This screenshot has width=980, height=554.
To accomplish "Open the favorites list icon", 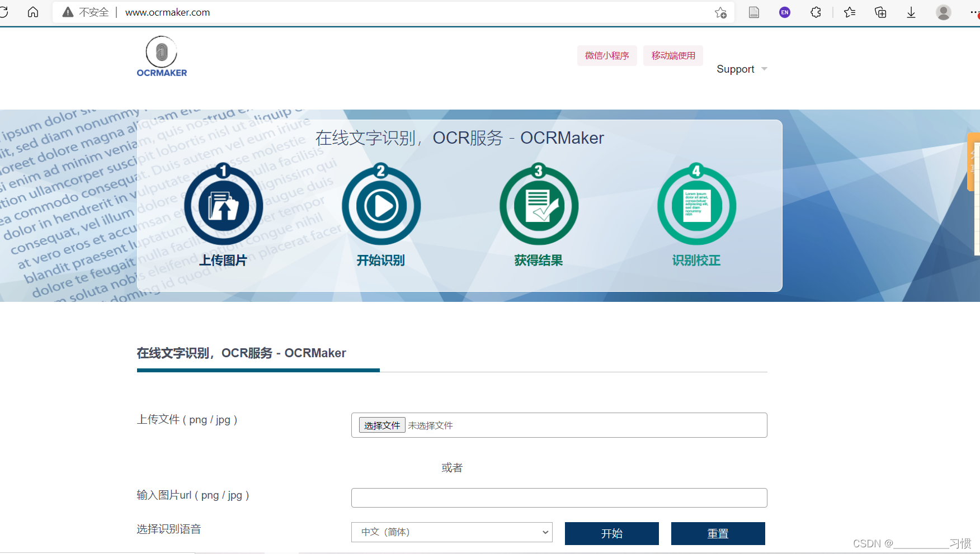I will (850, 12).
